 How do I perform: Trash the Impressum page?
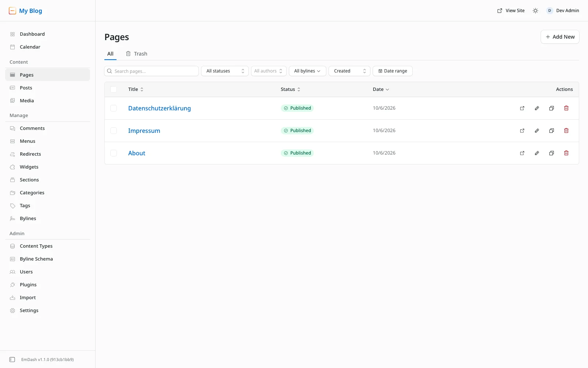coord(566,131)
